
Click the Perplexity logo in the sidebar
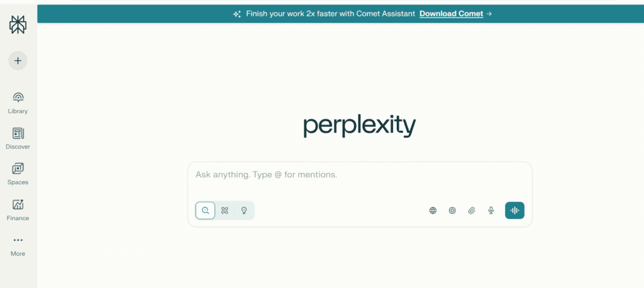point(18,24)
